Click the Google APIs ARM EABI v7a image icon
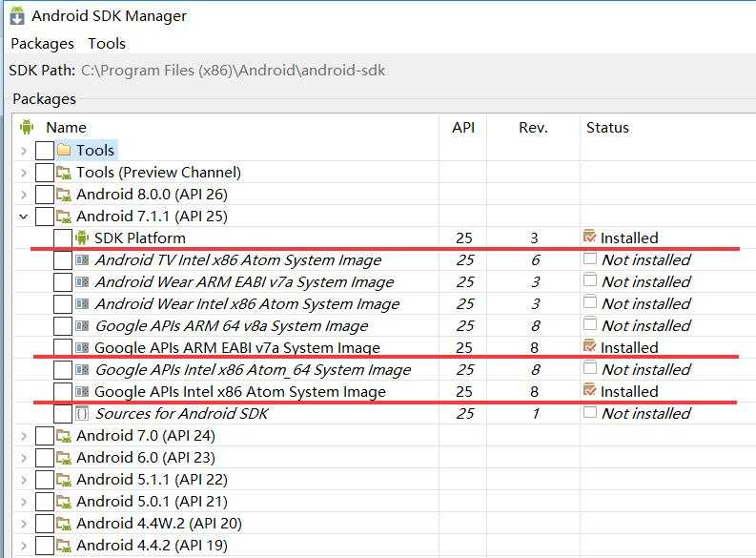Image resolution: width=756 pixels, height=558 pixels. 82,348
